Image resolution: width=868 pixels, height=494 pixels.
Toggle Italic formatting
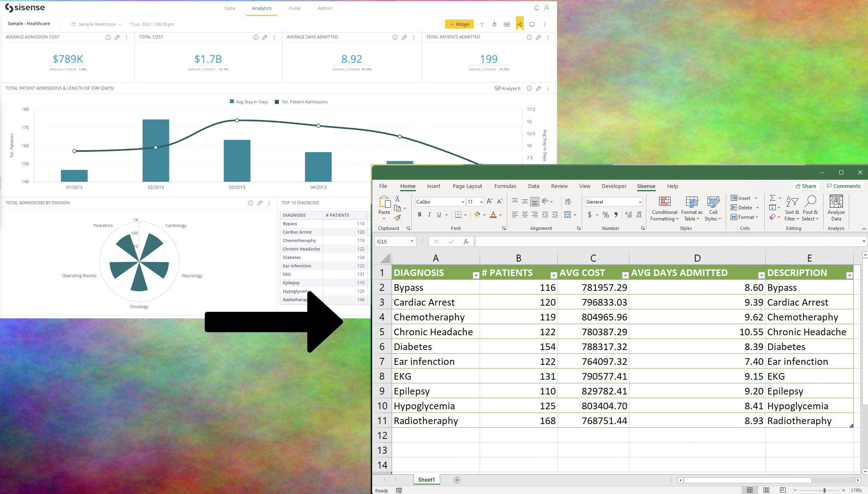(429, 215)
